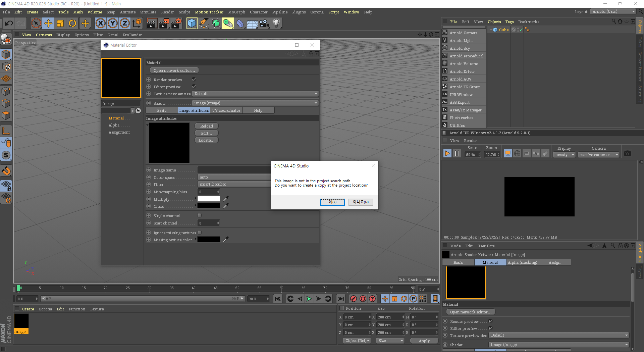Open Texture preview size dropdown in Material Editor
This screenshot has height=352, width=644.
(255, 94)
